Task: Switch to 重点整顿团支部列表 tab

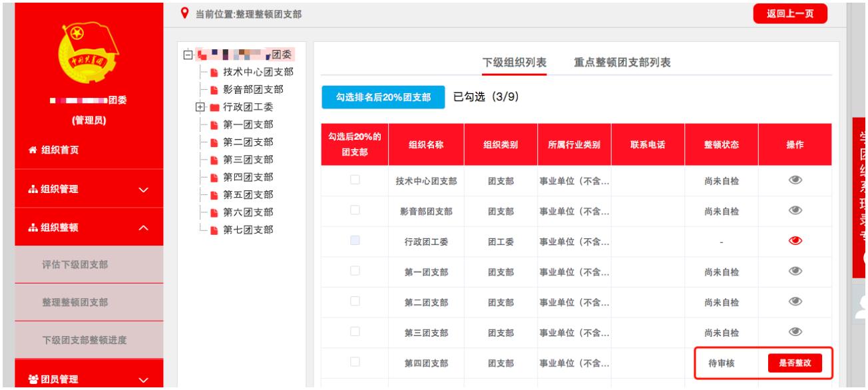Action: (622, 63)
